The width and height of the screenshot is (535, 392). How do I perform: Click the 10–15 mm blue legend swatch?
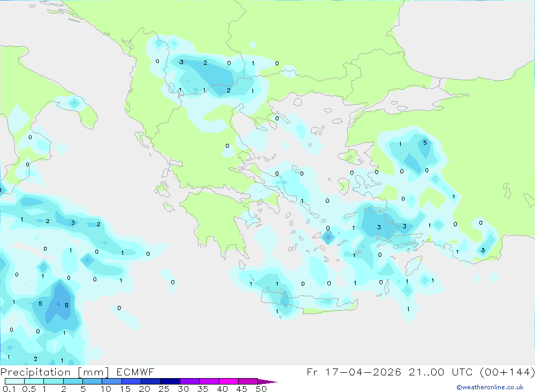112,381
